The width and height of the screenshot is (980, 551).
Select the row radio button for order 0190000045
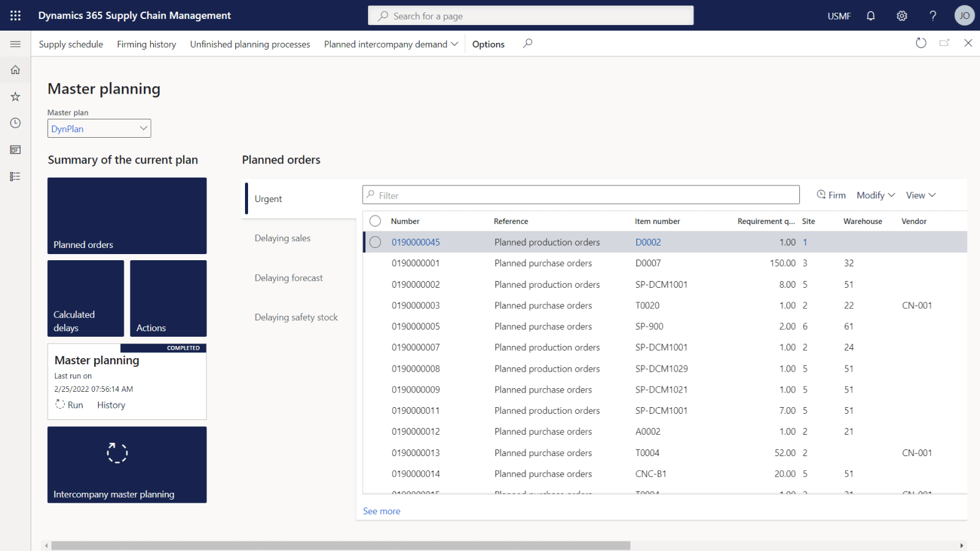[x=375, y=242]
